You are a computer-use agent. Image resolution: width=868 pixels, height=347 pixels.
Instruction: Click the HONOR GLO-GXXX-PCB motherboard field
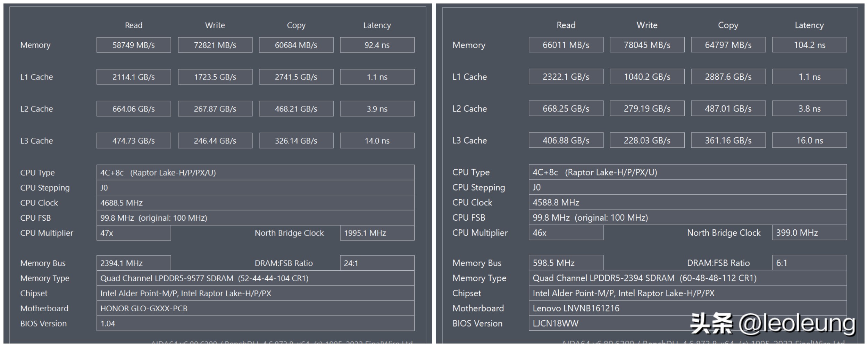point(255,308)
